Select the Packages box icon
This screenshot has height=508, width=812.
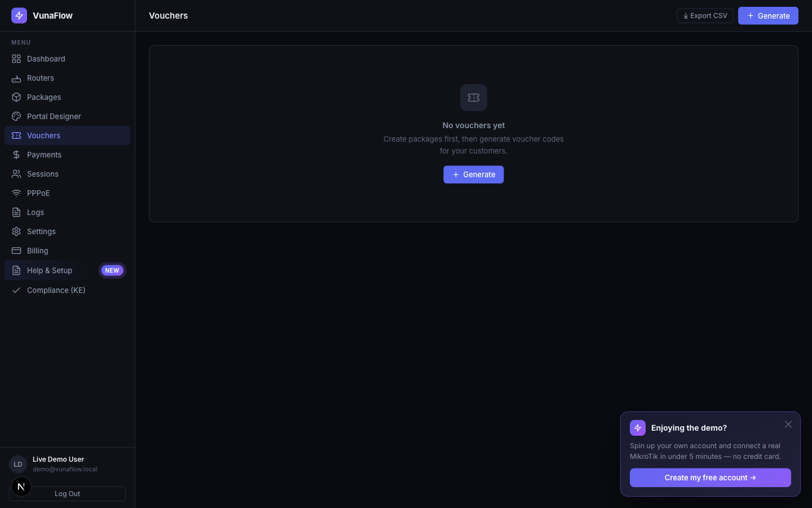[x=16, y=97]
